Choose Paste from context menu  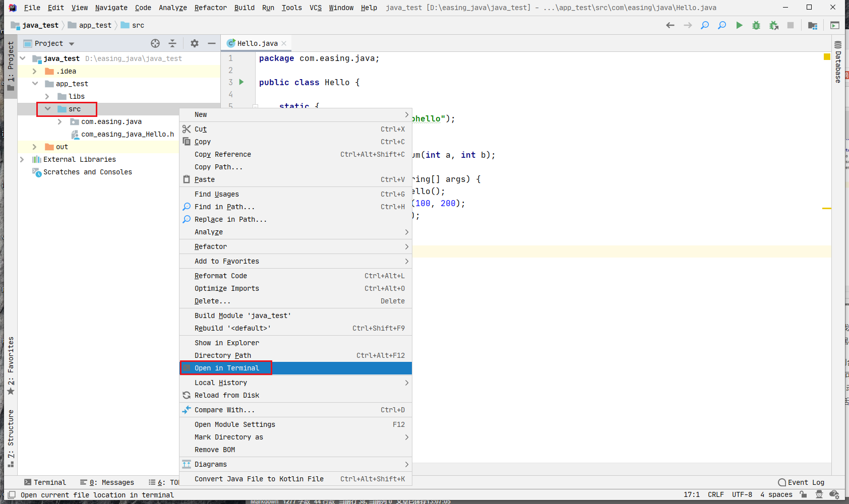295,179
